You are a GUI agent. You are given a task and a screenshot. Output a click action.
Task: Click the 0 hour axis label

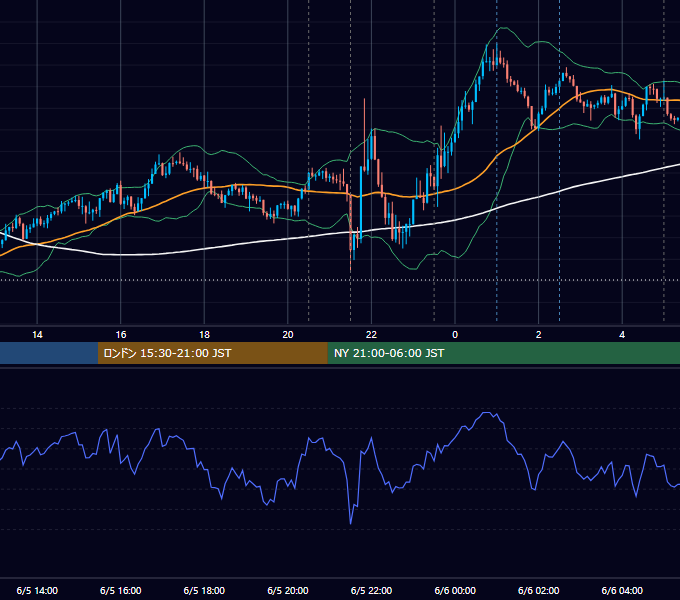pyautogui.click(x=455, y=335)
